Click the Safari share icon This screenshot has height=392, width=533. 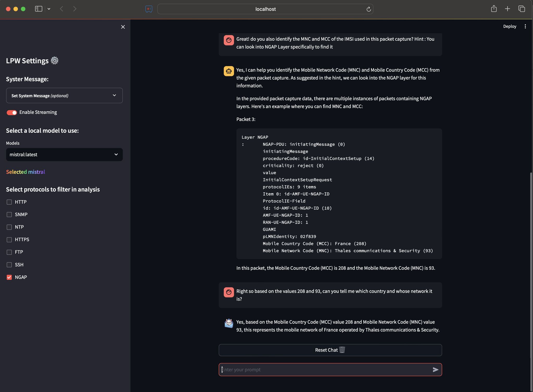[494, 9]
